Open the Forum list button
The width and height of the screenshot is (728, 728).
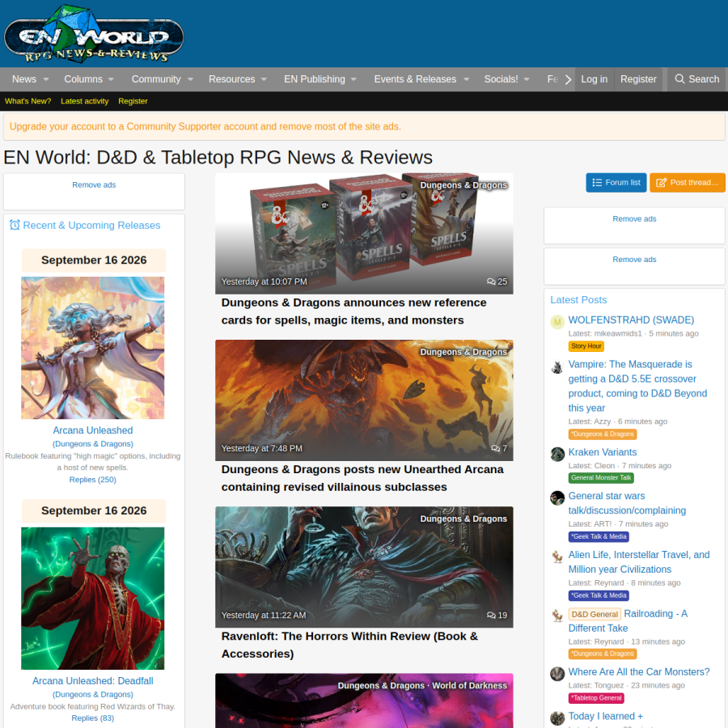click(616, 183)
